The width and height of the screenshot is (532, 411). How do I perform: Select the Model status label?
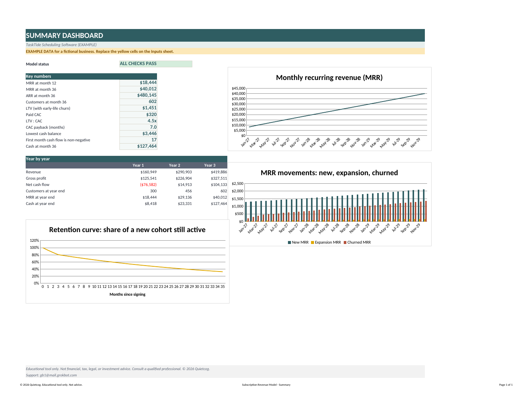[x=37, y=64]
